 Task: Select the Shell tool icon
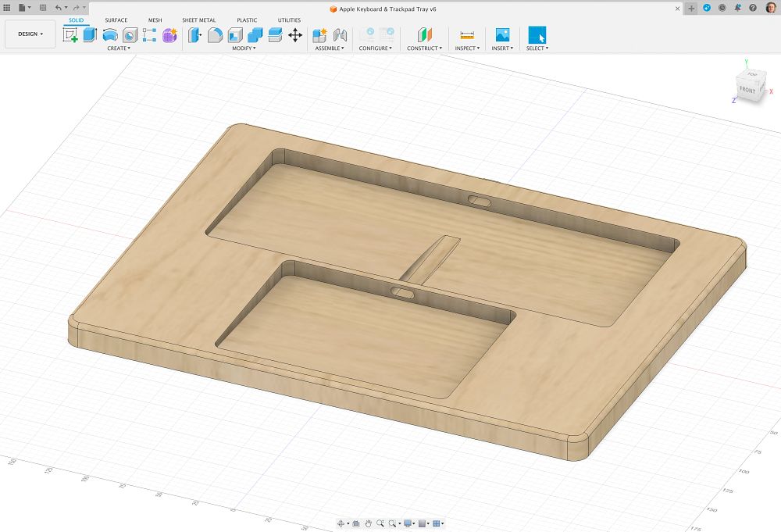tap(234, 35)
